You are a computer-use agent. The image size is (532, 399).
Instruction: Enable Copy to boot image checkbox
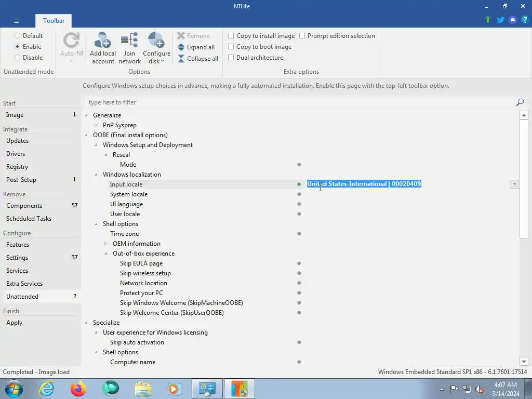[231, 46]
